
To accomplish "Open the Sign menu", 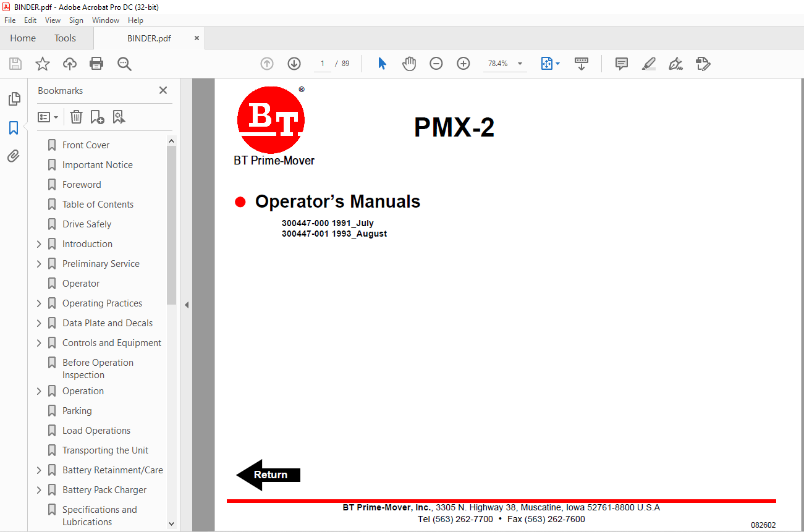I will (x=76, y=20).
